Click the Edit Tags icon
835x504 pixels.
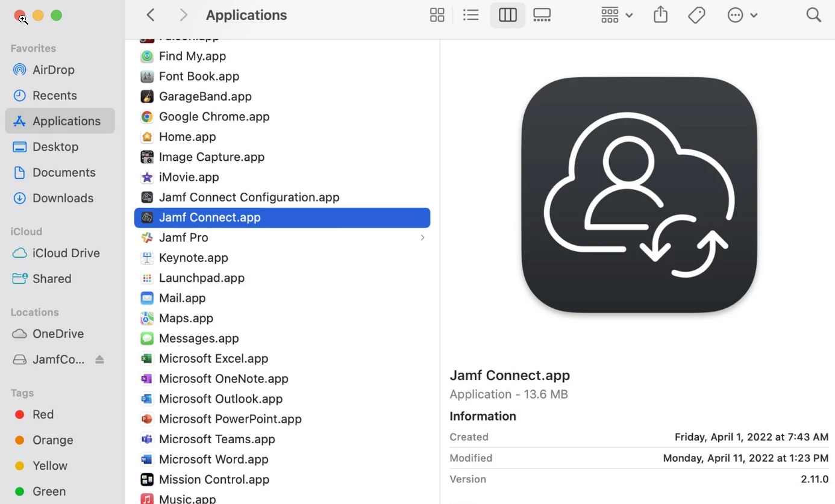[697, 15]
